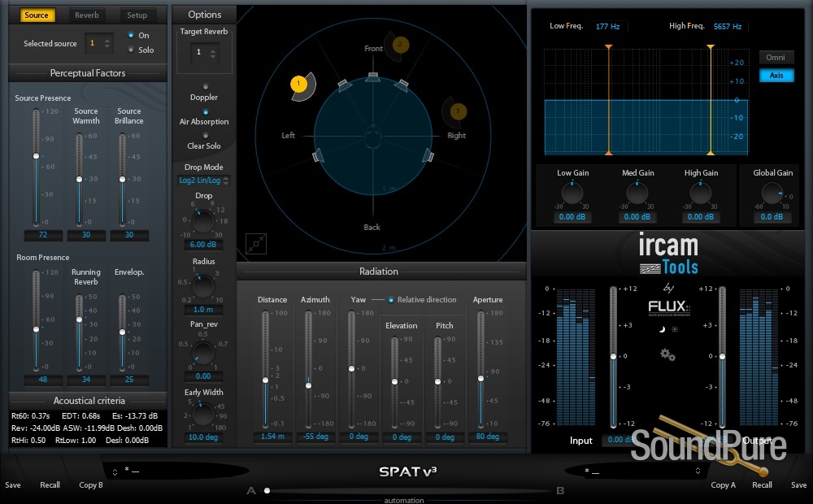813x504 pixels.
Task: Copy slot A to B
Action: (91, 485)
